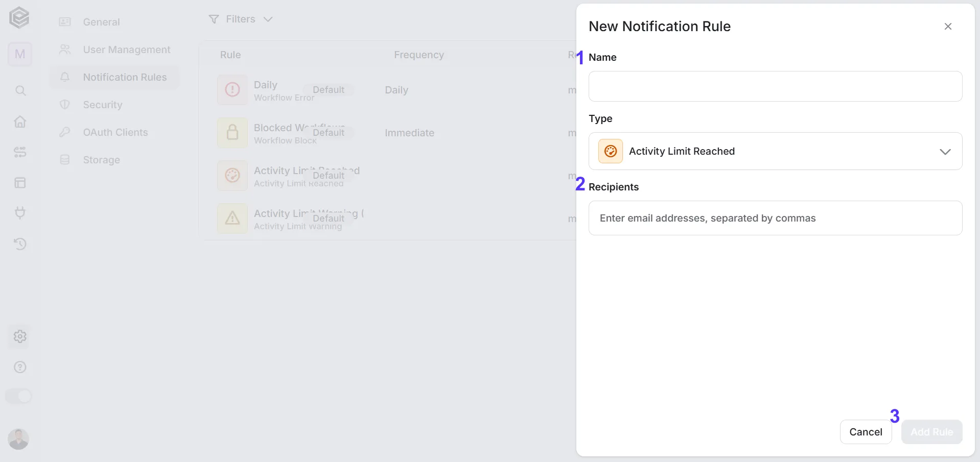980x462 pixels.
Task: Close the New Notification Rule panel
Action: [948, 27]
